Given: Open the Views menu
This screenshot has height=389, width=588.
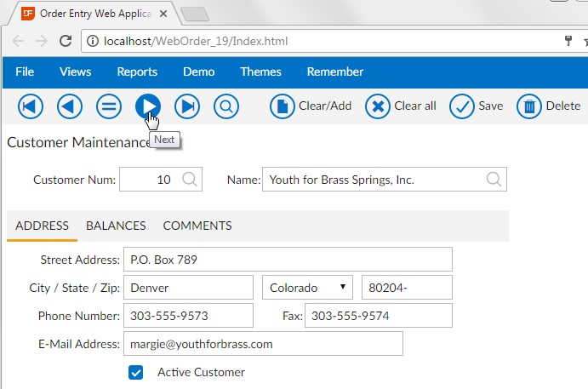Looking at the screenshot, I should pyautogui.click(x=76, y=72).
